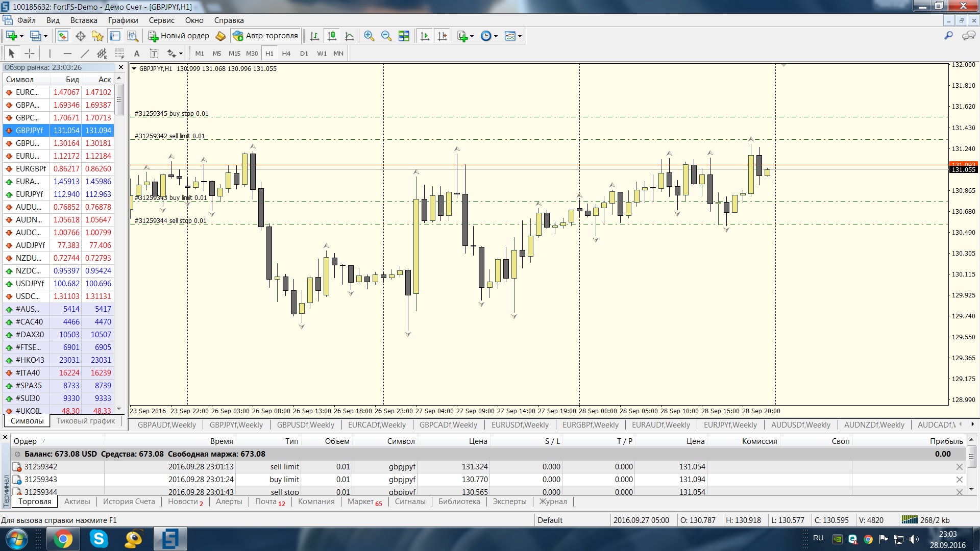Open the Profiles icon
Image resolution: width=980 pixels, height=551 pixels.
[x=36, y=36]
